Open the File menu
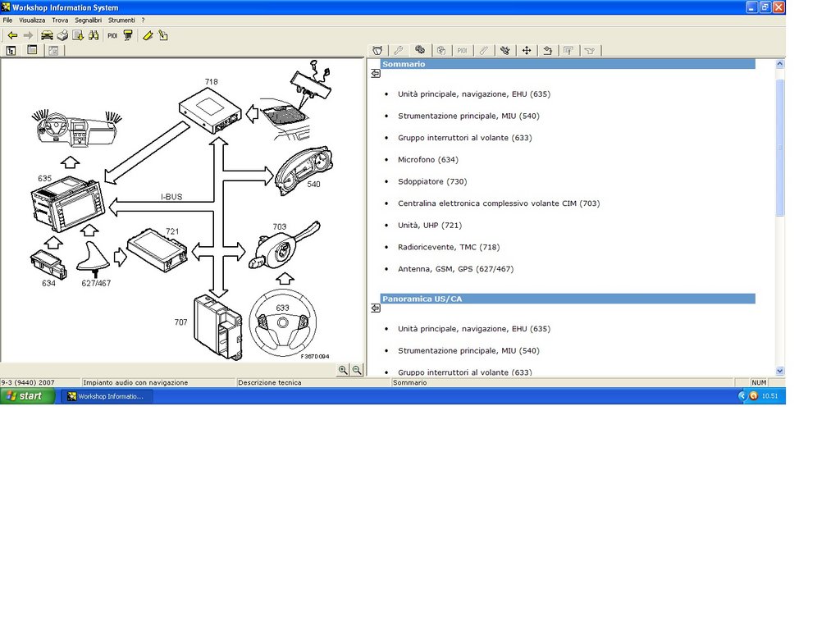840x630 pixels. pyautogui.click(x=7, y=20)
